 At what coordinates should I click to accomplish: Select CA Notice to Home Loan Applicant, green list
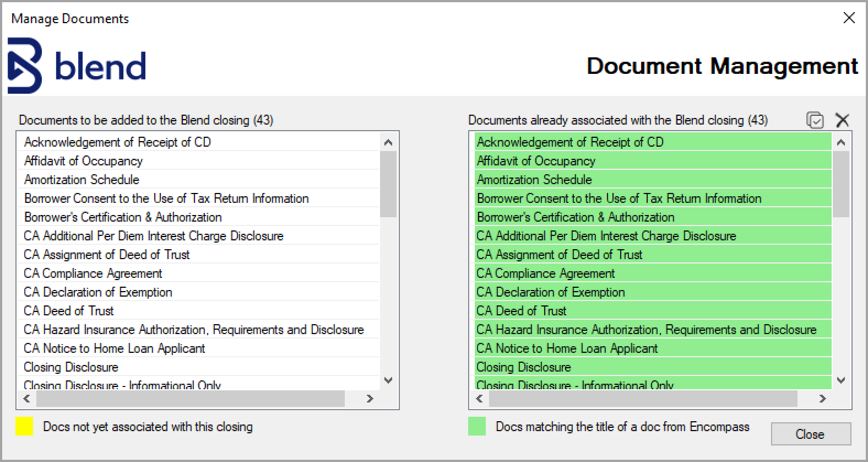point(653,348)
